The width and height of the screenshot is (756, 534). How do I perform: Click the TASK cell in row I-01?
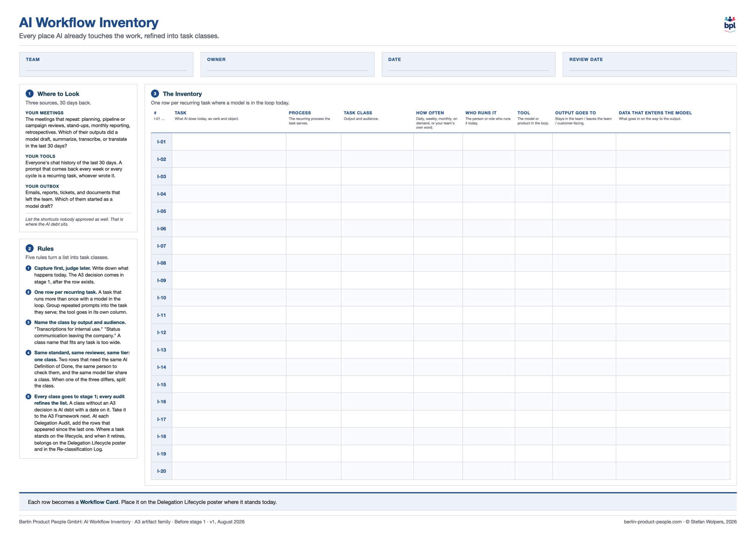click(229, 142)
